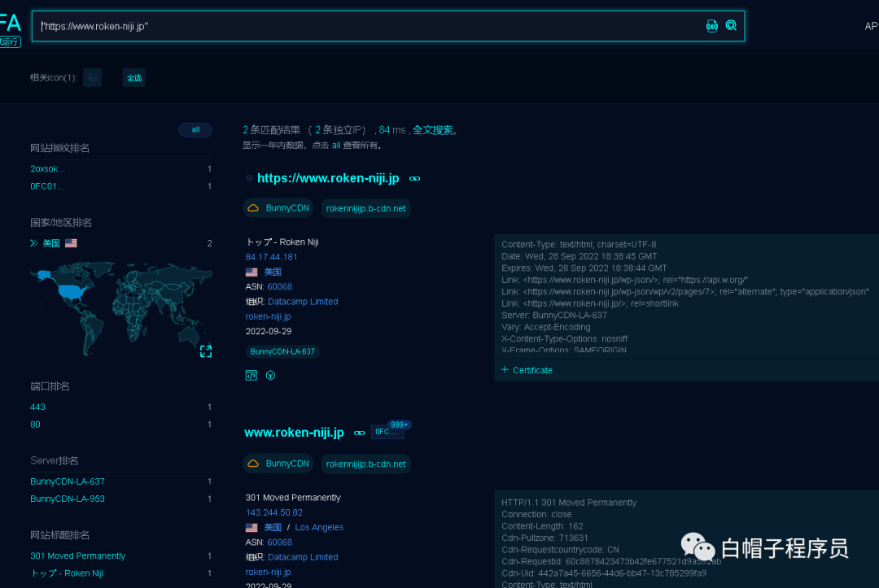Screen dimensions: 879x588
Task: Click the search magnifier icon in query bar
Action: 731,25
